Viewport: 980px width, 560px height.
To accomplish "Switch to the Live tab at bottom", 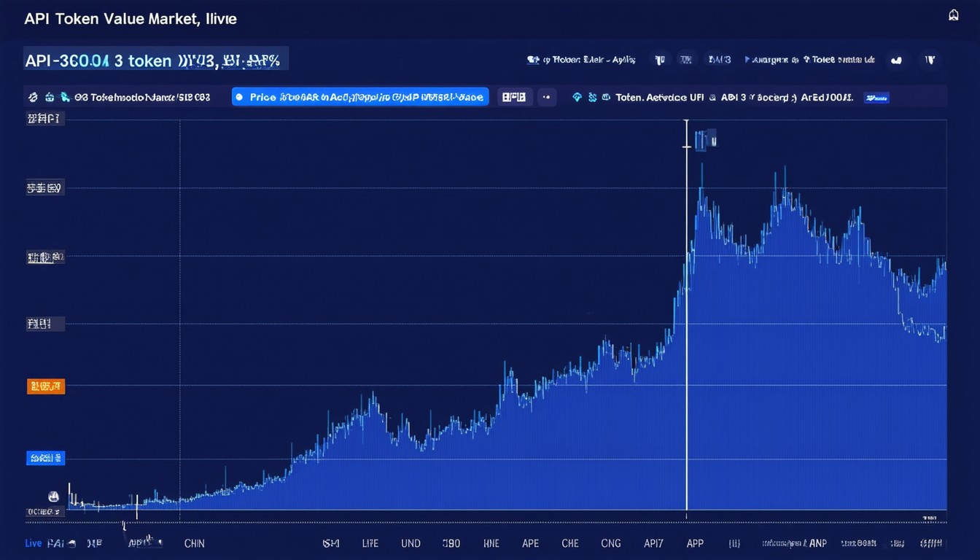I will tap(33, 543).
